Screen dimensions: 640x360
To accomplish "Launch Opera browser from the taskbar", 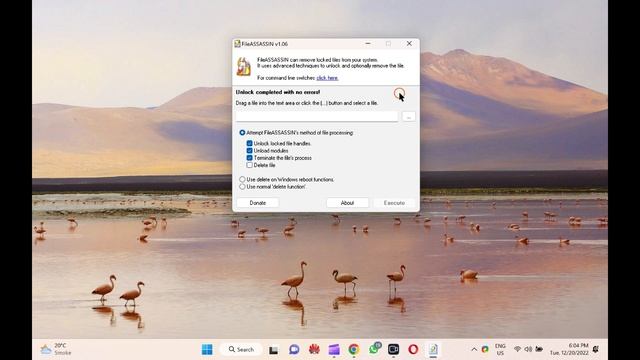I will [413, 349].
